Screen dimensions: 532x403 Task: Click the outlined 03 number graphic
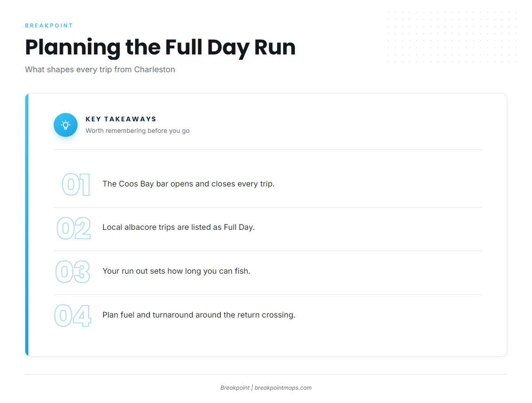tap(73, 272)
